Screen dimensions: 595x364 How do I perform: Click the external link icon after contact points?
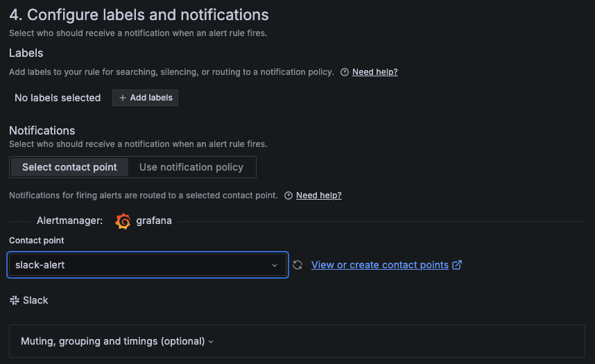coord(457,265)
